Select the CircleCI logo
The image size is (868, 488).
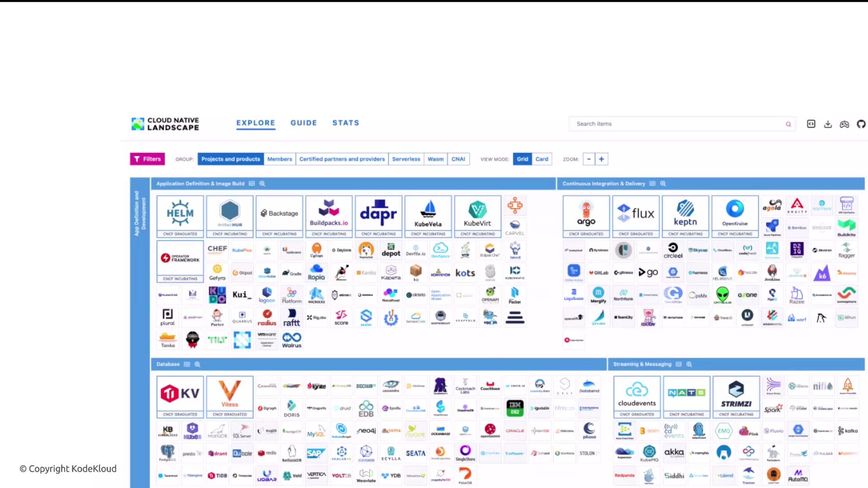click(673, 250)
